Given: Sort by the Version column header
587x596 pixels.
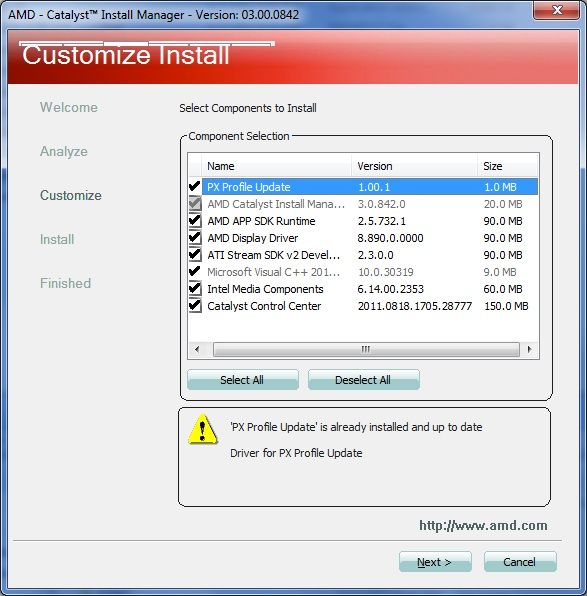Looking at the screenshot, I should pos(414,166).
